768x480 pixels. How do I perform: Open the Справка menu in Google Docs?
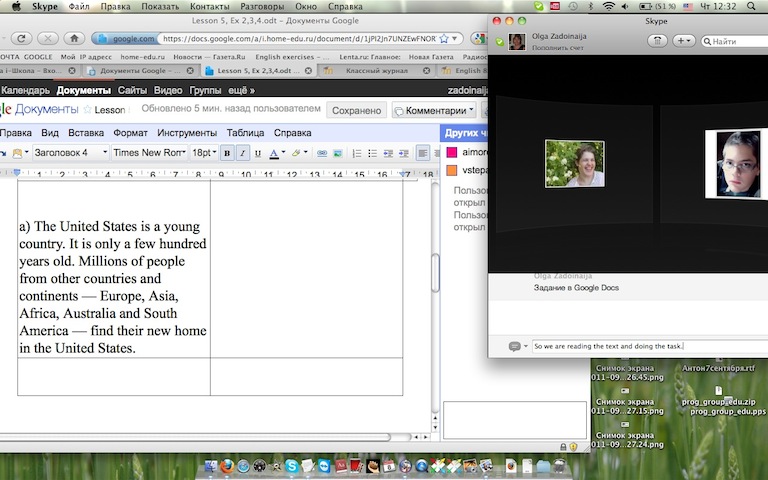pyautogui.click(x=292, y=133)
